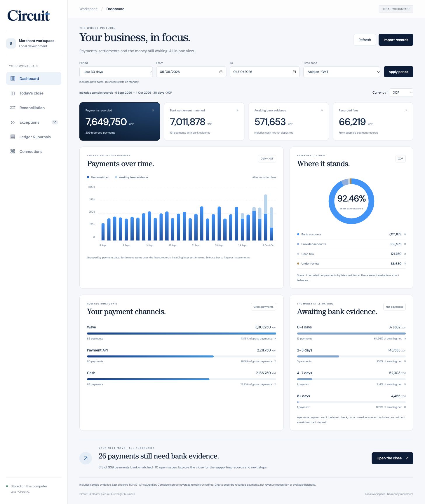Viewport: 425px width, 504px height.
Task: Open the Currency dropdown showing XOF
Action: (401, 92)
